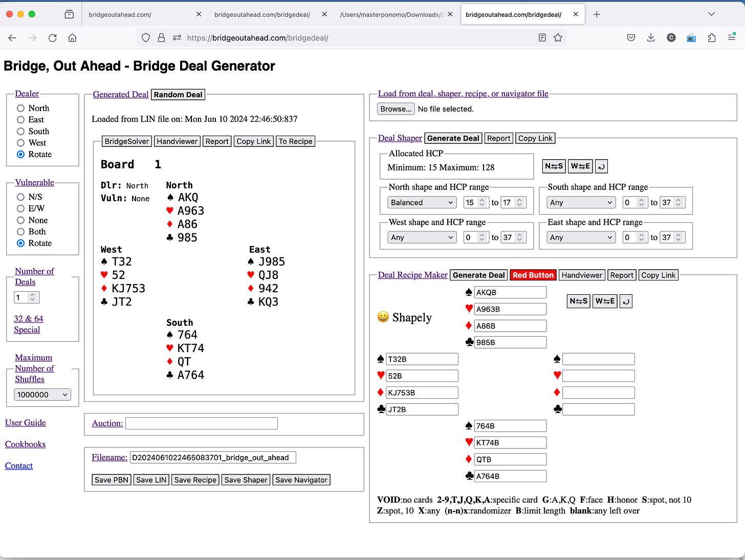Click the Pocket save icon

(x=631, y=38)
